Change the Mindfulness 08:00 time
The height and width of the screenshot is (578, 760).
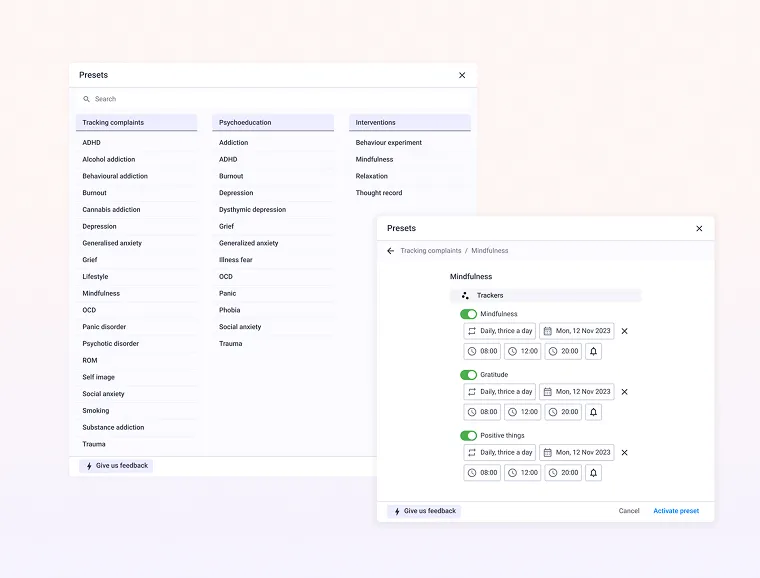click(x=482, y=351)
